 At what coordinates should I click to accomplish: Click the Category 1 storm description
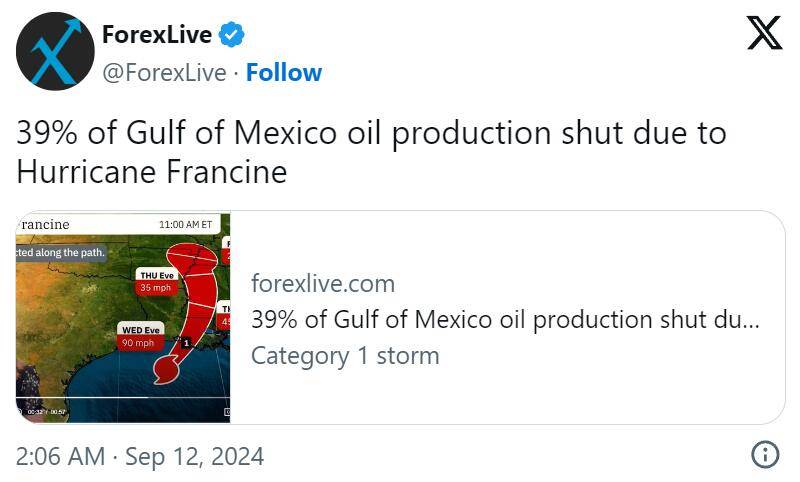[345, 356]
